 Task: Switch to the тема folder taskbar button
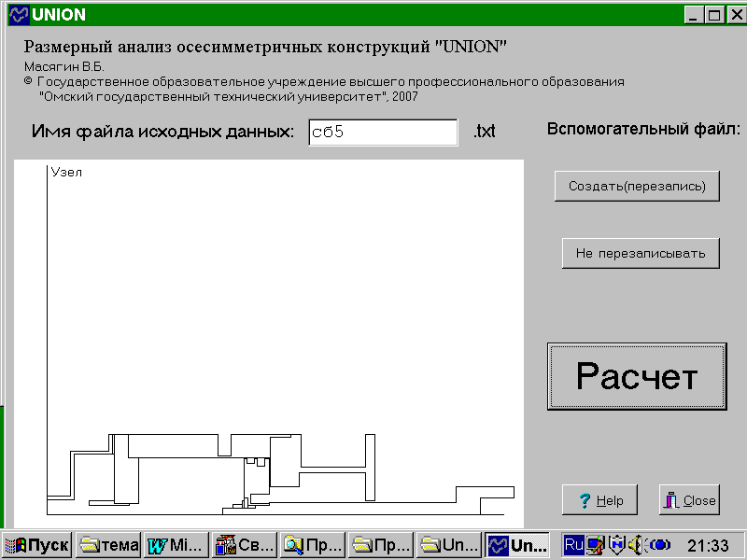(108, 545)
